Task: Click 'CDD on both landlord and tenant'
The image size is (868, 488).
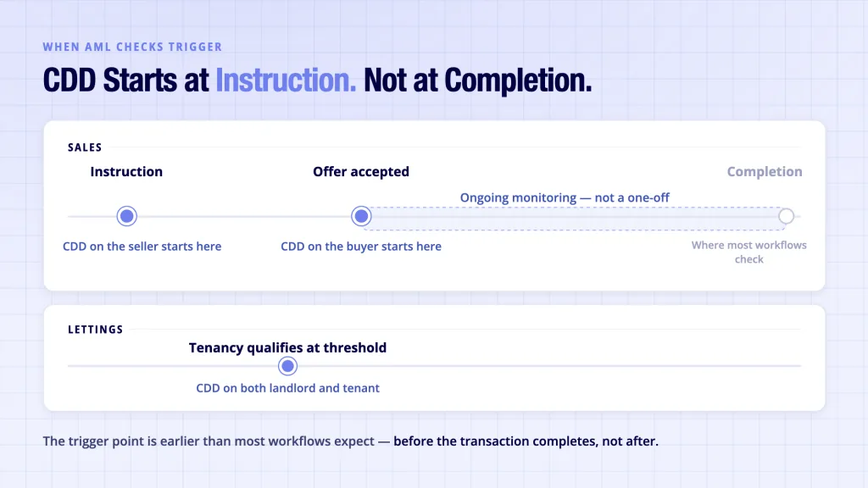Action: pos(288,388)
